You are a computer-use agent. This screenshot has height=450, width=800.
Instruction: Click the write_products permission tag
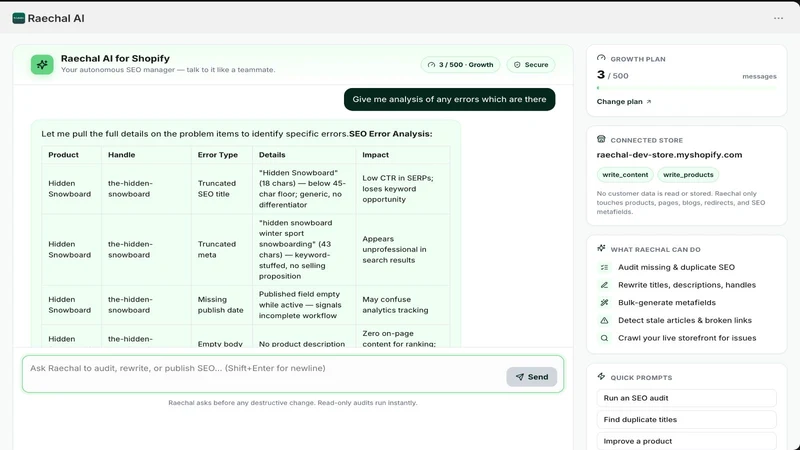click(x=688, y=174)
